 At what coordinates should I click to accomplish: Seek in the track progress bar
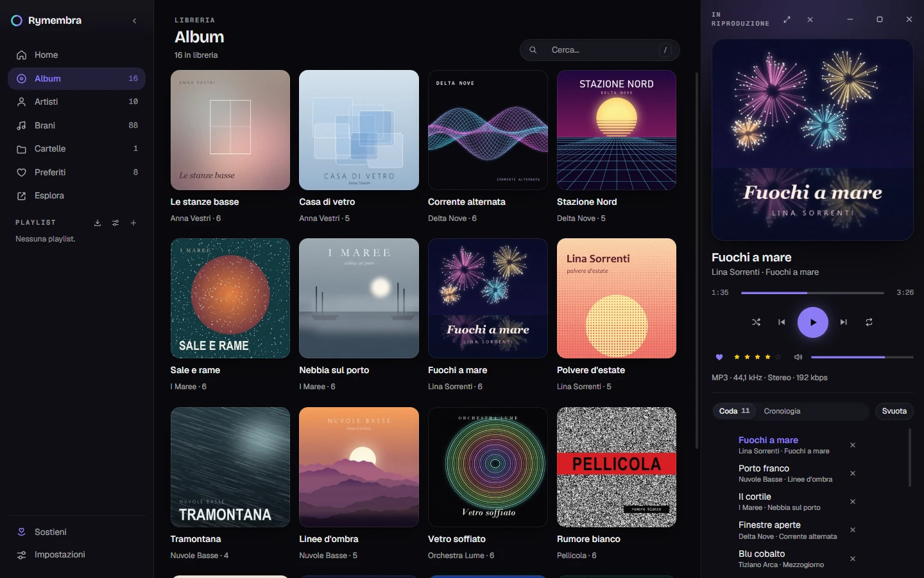point(812,293)
